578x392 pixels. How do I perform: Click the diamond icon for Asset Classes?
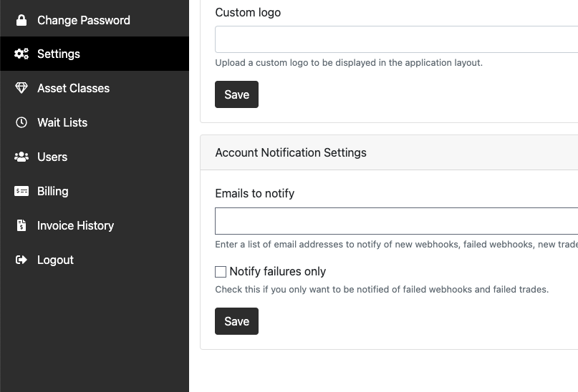click(x=21, y=89)
